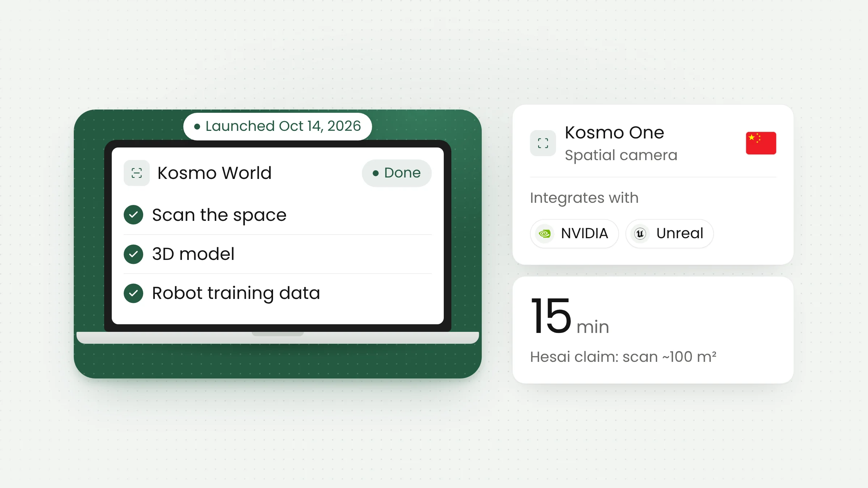Toggle the Robot training data checkmark
This screenshot has height=488, width=868.
click(133, 293)
